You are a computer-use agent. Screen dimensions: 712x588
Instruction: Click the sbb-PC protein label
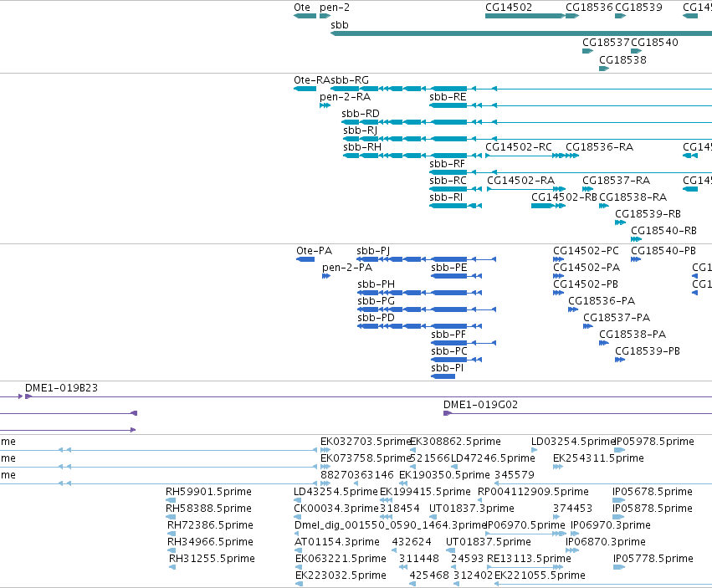pos(449,351)
